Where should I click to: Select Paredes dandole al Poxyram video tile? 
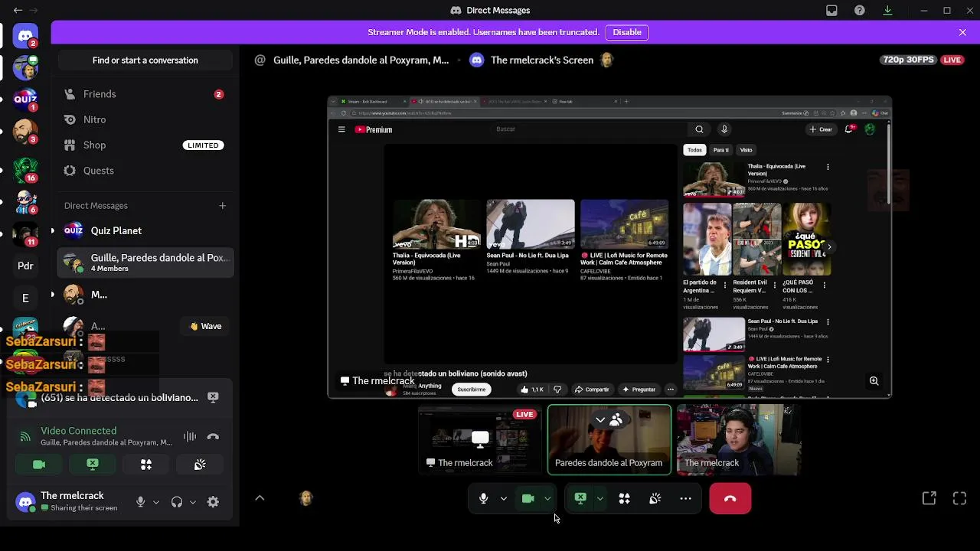coord(609,439)
